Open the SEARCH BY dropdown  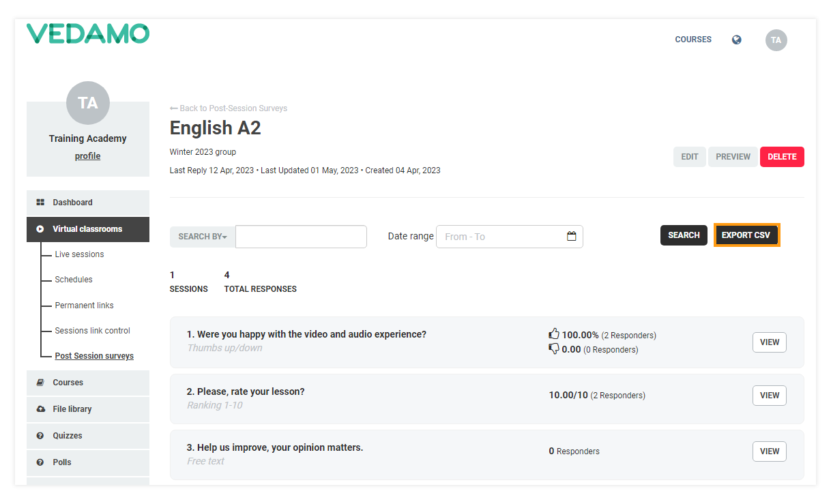(x=203, y=237)
